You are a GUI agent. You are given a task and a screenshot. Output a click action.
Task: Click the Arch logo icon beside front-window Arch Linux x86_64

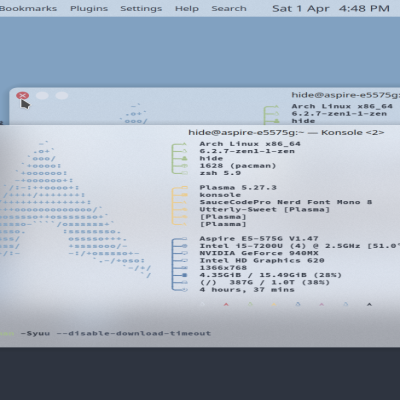(x=184, y=144)
